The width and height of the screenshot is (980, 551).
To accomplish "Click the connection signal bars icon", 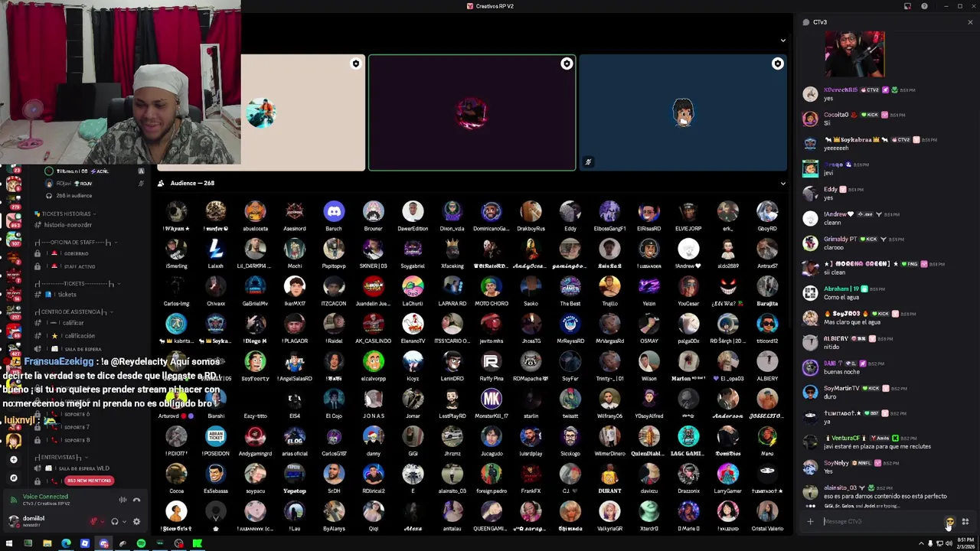I will [13, 500].
